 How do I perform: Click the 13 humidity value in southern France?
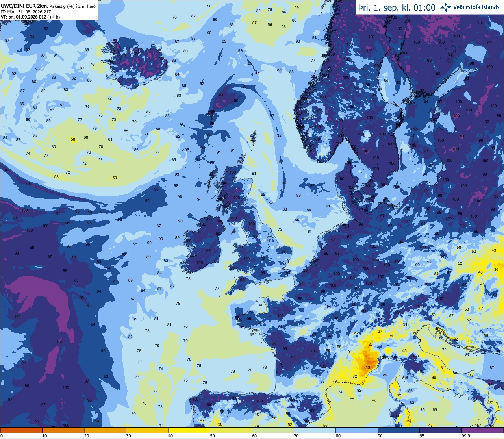point(368,367)
